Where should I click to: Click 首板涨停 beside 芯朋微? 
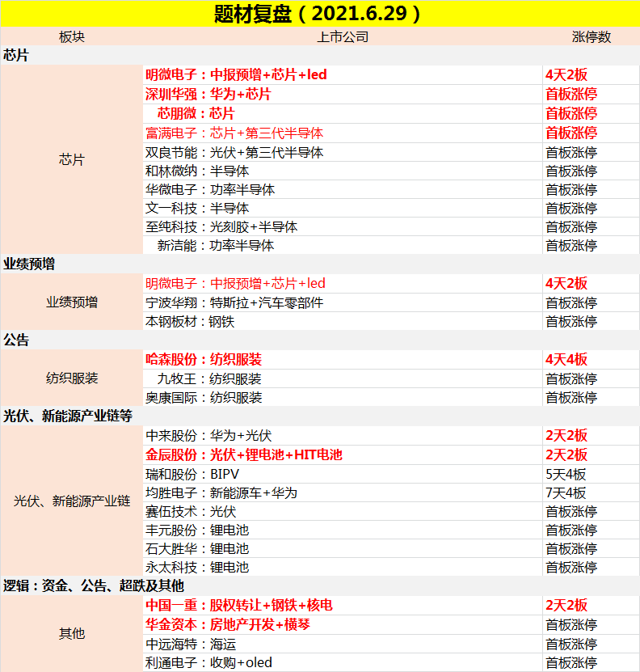[571, 113]
